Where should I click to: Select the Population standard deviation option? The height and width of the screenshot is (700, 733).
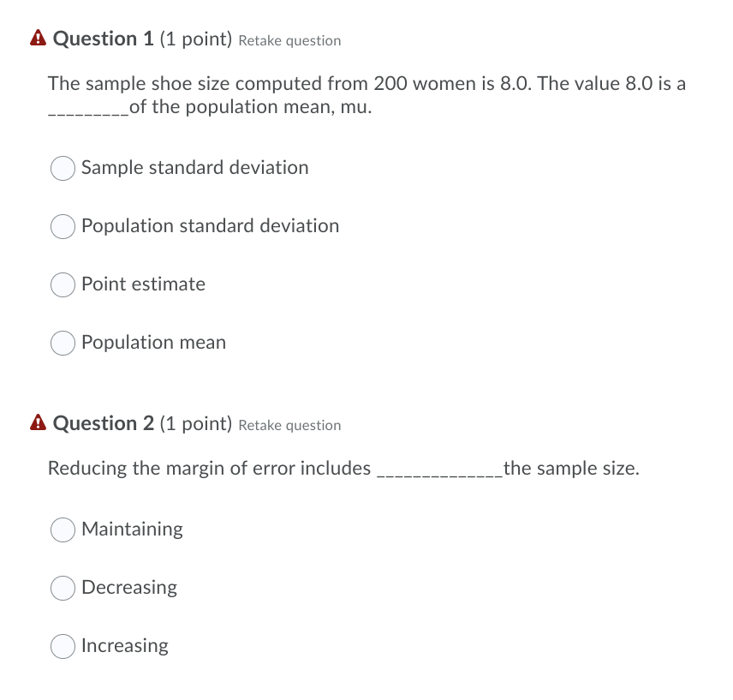pos(62,226)
